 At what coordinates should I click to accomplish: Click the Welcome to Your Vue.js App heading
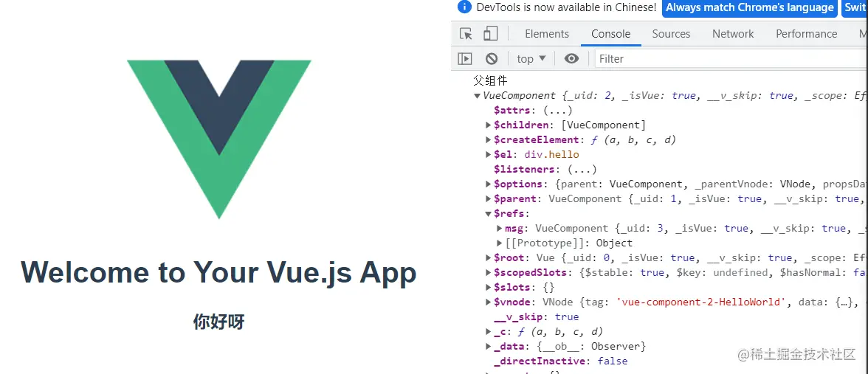coord(218,272)
